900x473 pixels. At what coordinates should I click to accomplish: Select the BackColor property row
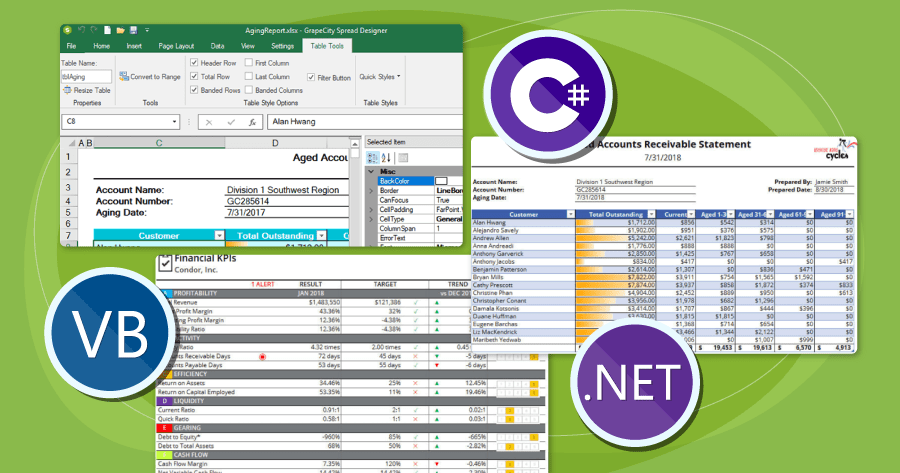(420, 181)
